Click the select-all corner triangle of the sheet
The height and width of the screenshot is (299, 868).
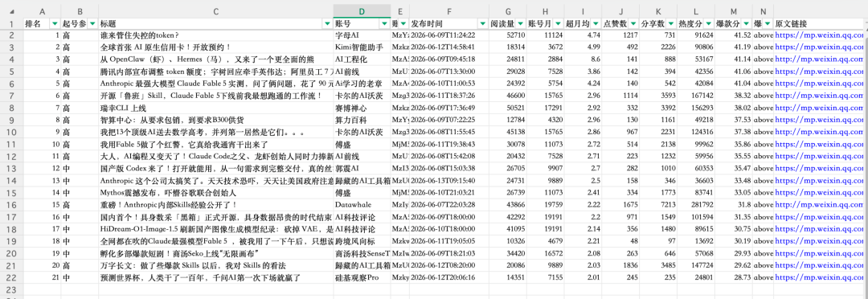pyautogui.click(x=11, y=11)
